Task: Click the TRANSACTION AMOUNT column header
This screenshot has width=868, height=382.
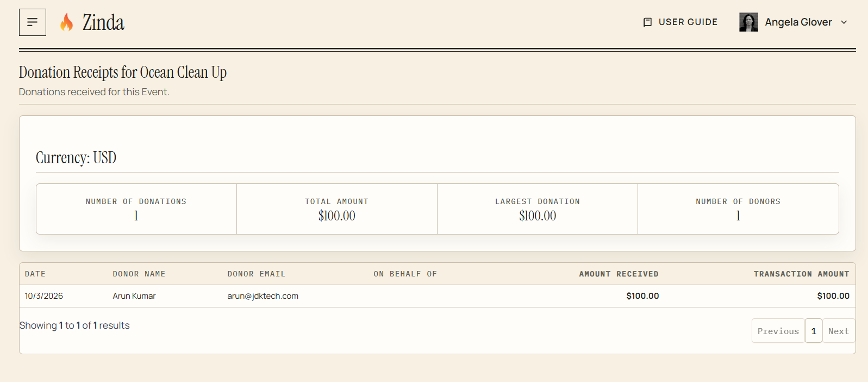Action: coord(801,274)
